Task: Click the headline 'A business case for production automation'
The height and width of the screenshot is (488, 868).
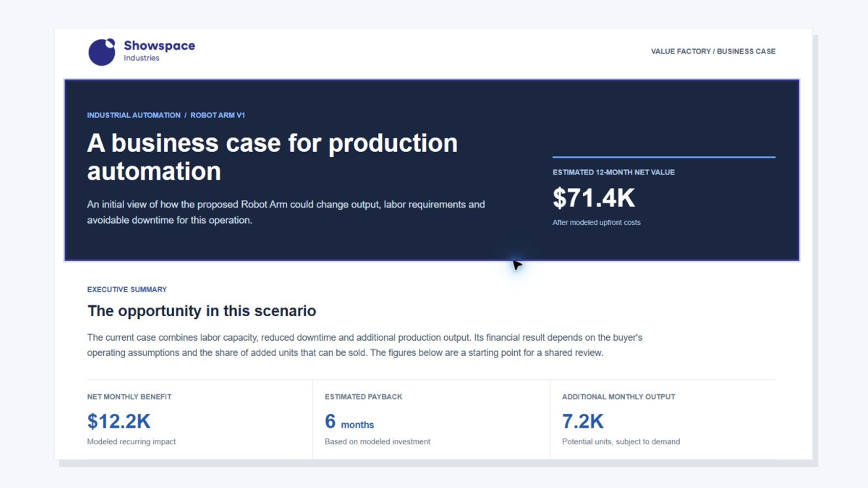Action: tap(272, 157)
